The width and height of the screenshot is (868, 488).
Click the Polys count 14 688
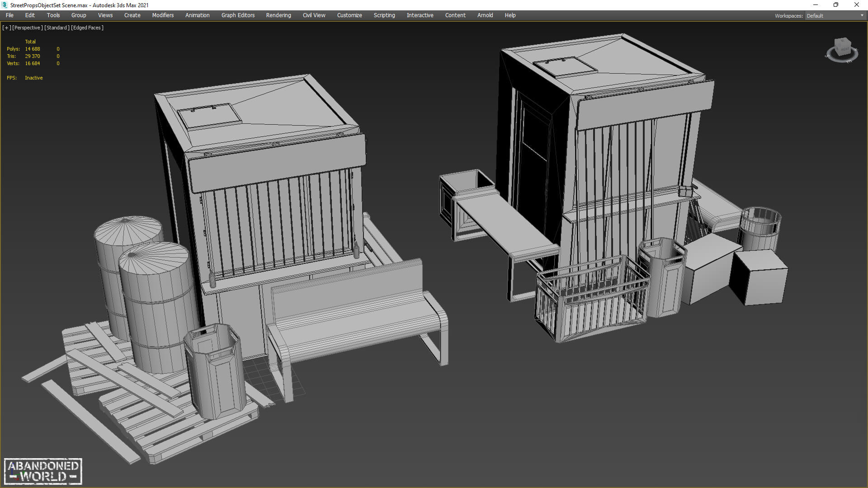[x=33, y=49]
